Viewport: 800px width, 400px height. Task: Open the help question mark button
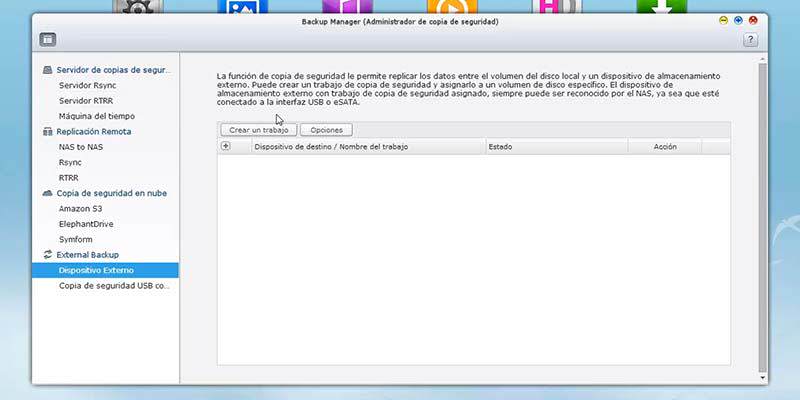point(750,40)
